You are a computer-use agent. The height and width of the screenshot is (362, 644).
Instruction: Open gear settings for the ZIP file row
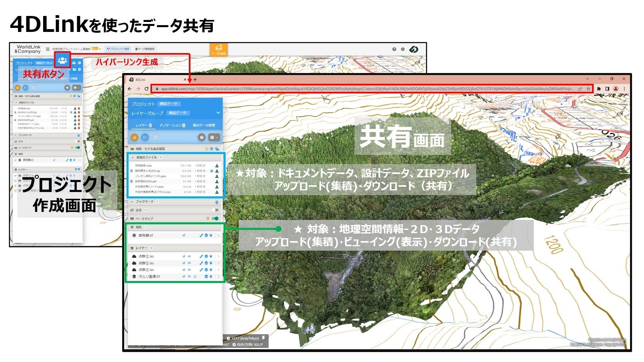coord(212,171)
